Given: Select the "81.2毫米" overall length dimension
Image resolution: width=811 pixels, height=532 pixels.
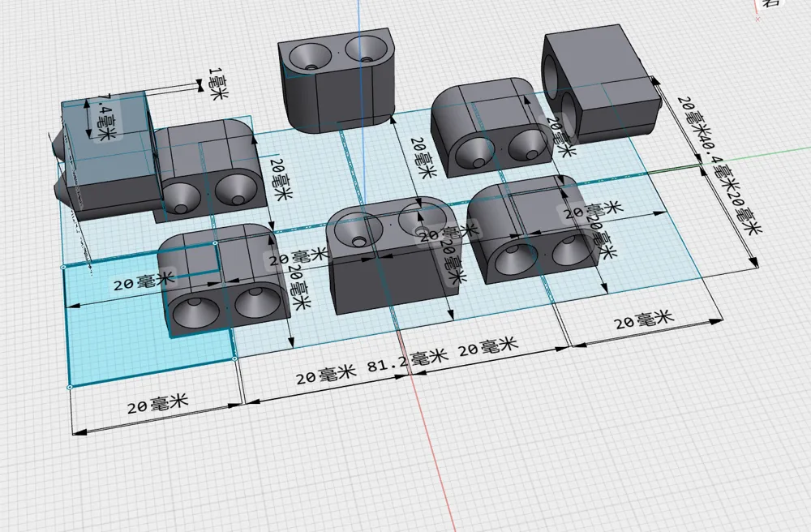Looking at the screenshot, I should click(407, 359).
